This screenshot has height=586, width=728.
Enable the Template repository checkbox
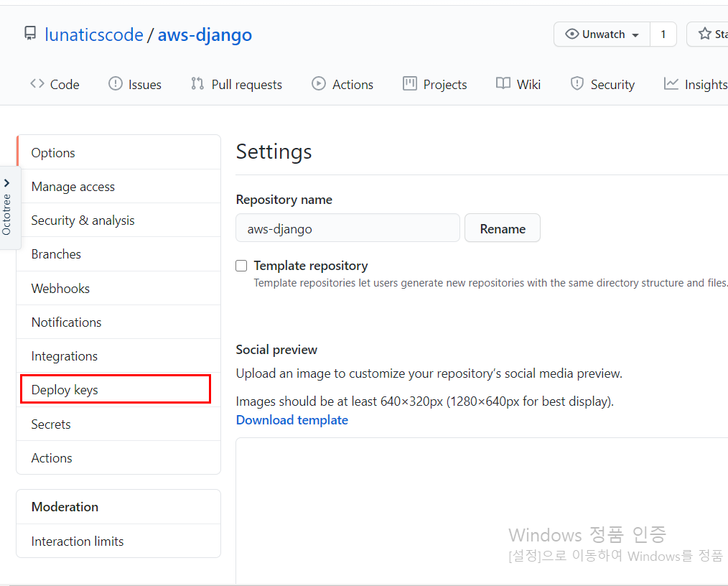pos(241,266)
